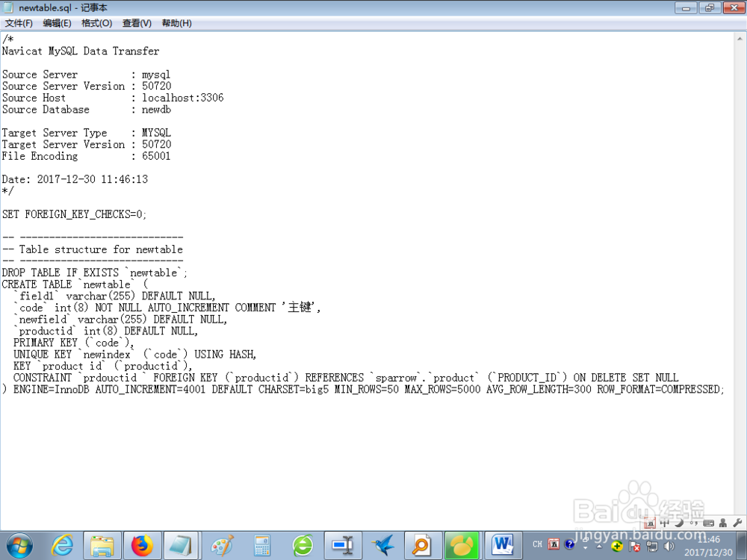The image size is (747, 560).
Task: Click the 'PRIMARY KEY (`code`),' line
Action: tap(73, 343)
